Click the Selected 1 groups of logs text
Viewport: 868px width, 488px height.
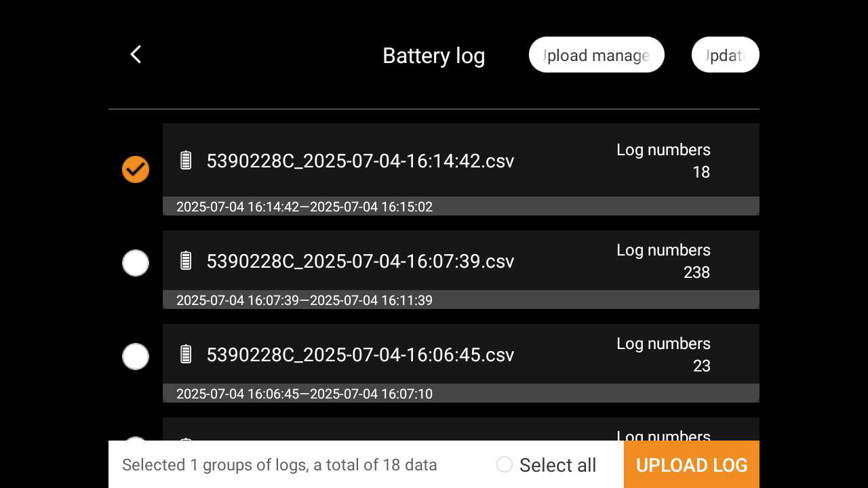click(x=279, y=465)
